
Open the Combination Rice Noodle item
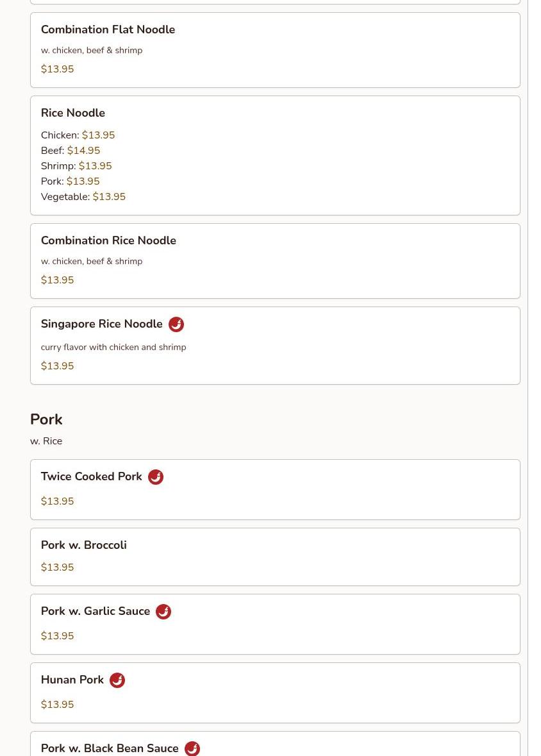click(108, 240)
